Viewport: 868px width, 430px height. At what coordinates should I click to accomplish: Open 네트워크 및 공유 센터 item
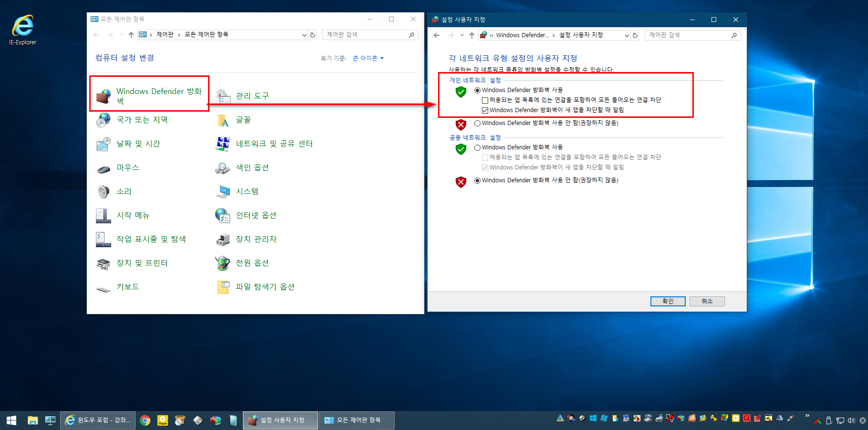264,144
